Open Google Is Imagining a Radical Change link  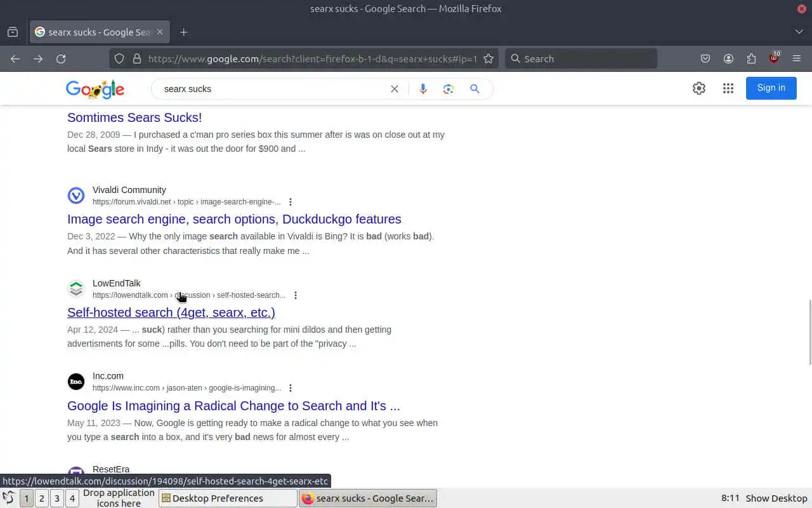233,406
